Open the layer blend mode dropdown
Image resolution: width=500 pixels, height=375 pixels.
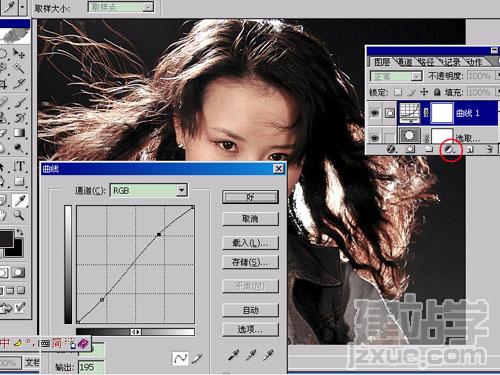coord(397,76)
